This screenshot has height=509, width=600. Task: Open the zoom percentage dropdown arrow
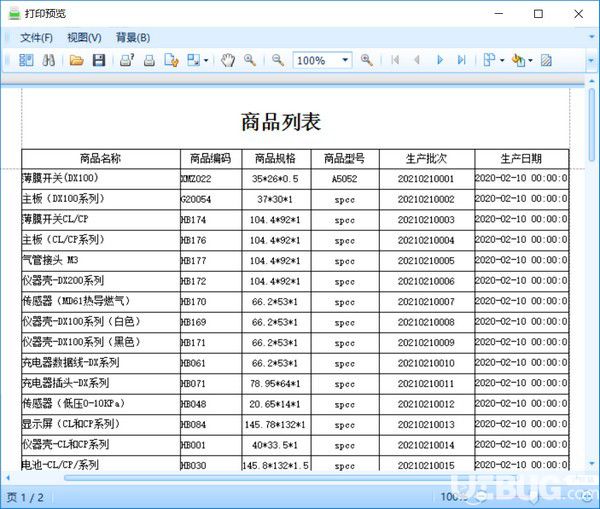345,60
